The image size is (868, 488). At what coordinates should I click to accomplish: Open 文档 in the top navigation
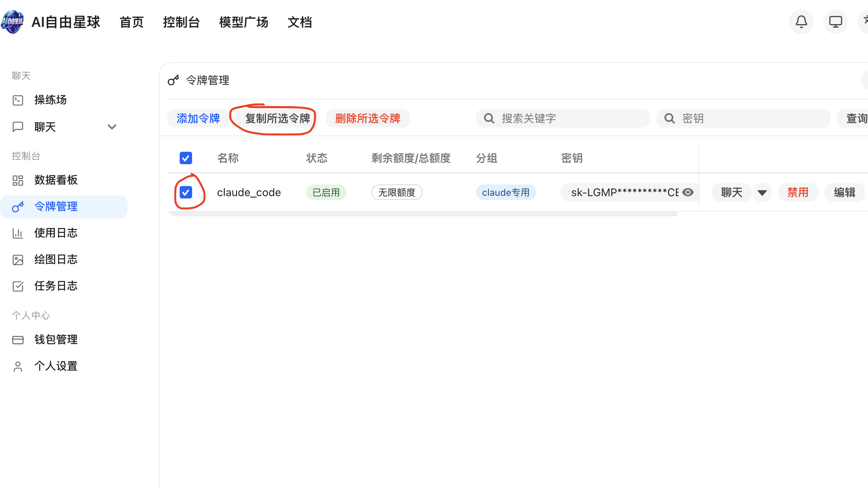click(x=299, y=22)
